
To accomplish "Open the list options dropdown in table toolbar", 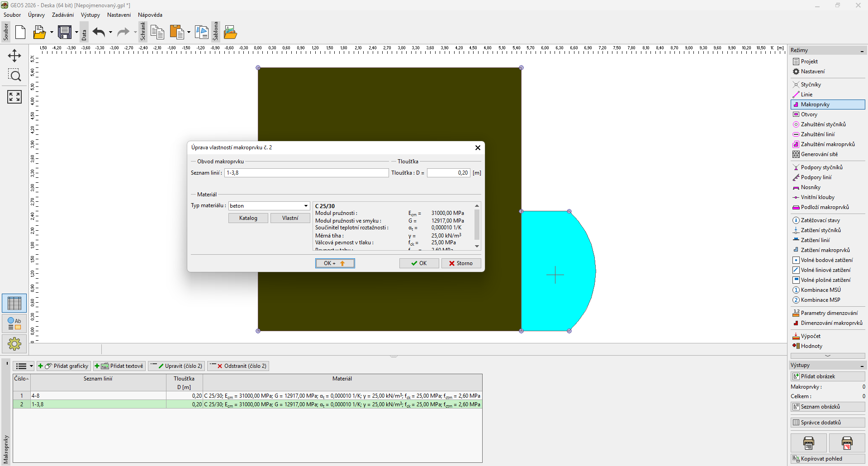I will point(31,366).
